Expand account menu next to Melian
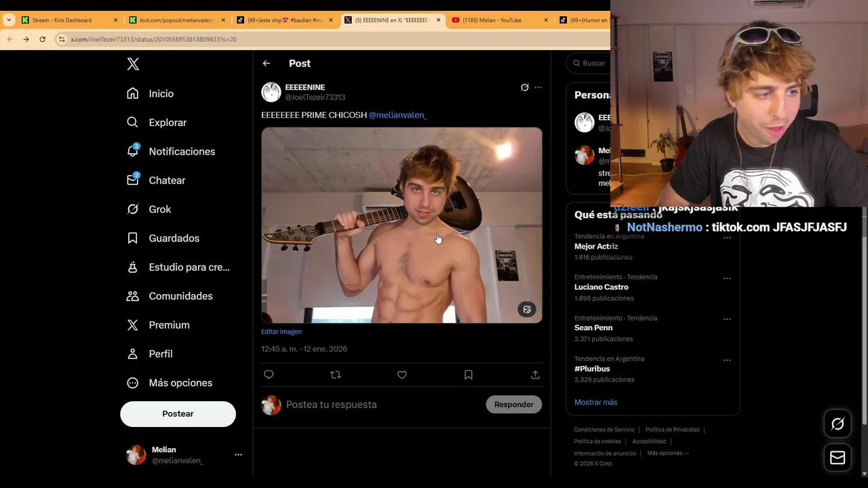The height and width of the screenshot is (488, 868). (x=238, y=455)
